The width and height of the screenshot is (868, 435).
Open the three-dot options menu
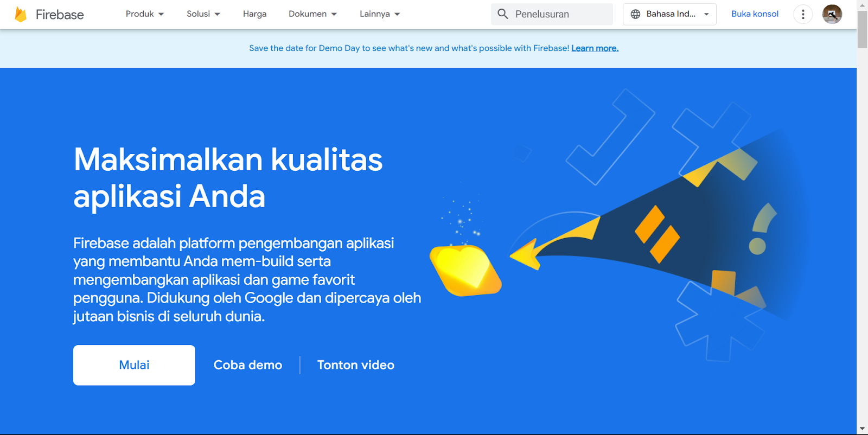(x=803, y=14)
